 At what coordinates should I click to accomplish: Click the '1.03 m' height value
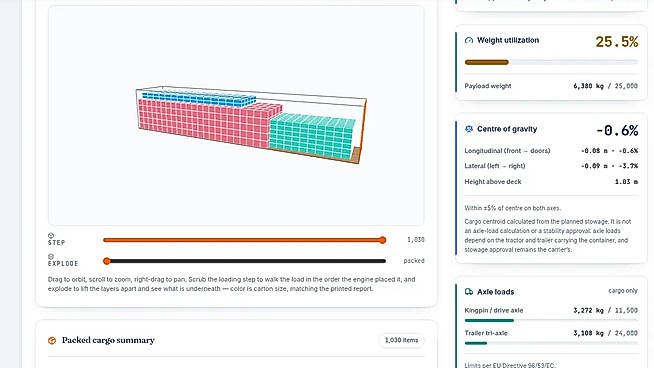[x=626, y=181]
